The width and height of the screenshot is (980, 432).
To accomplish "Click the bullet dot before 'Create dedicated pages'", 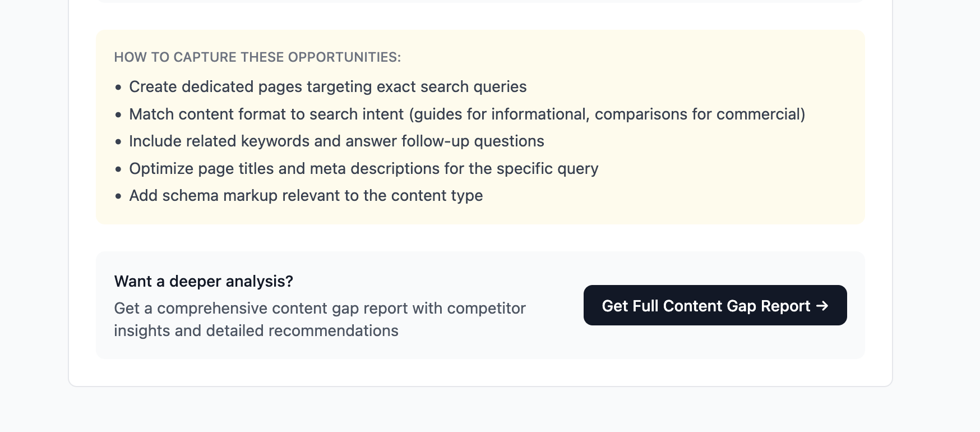I will (118, 88).
